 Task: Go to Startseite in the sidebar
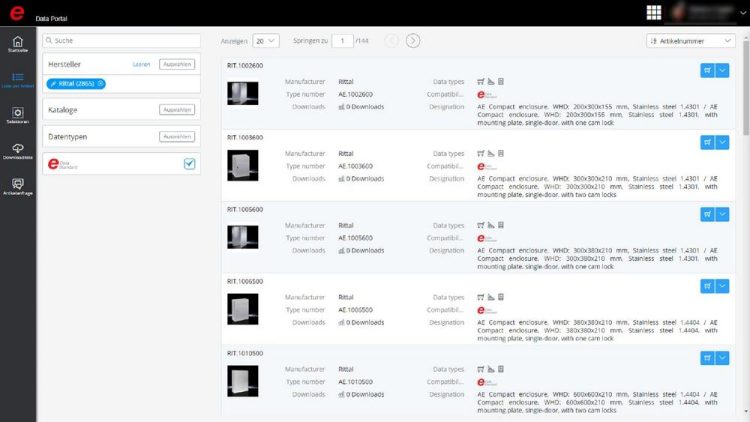[17, 46]
